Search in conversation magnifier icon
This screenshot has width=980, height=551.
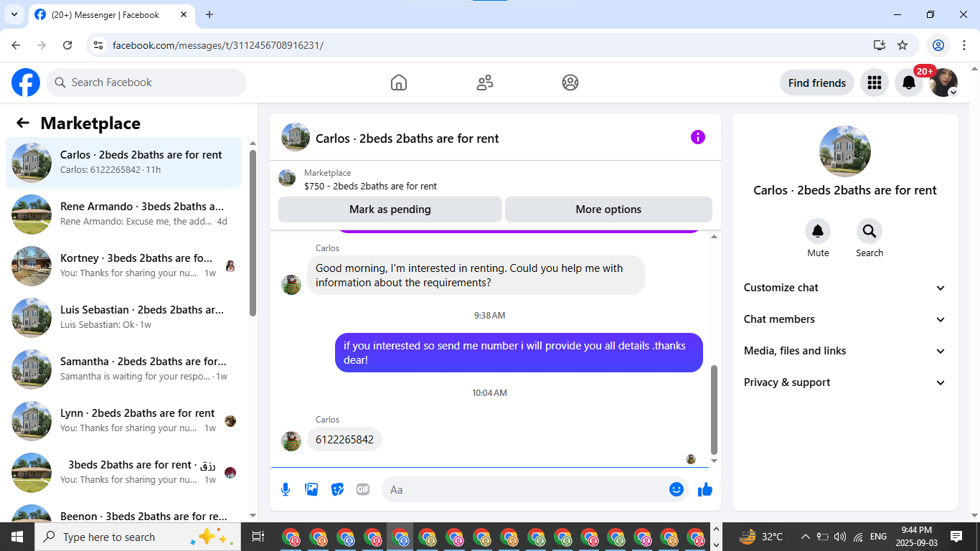[870, 231]
